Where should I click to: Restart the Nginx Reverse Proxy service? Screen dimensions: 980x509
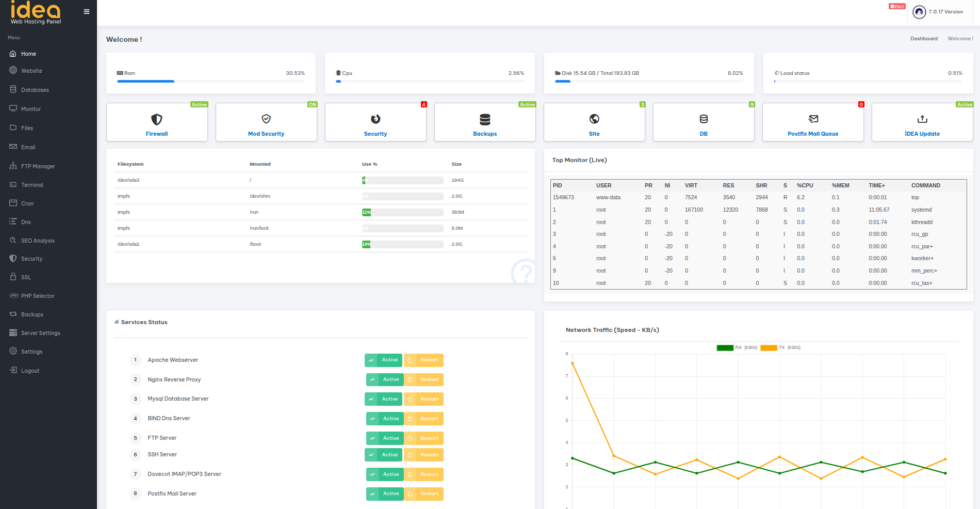click(x=424, y=380)
